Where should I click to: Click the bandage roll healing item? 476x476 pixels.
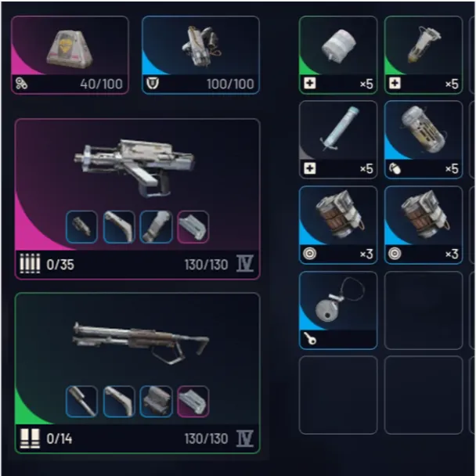338,55
